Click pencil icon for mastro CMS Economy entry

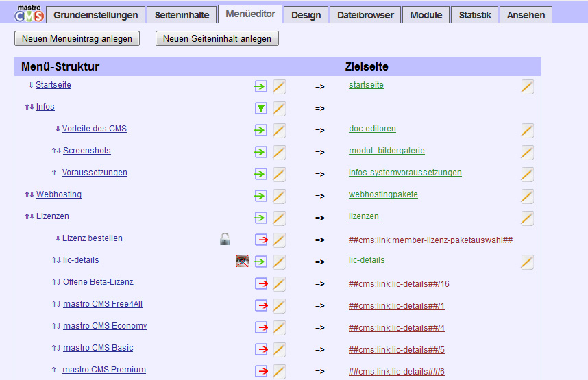(279, 327)
